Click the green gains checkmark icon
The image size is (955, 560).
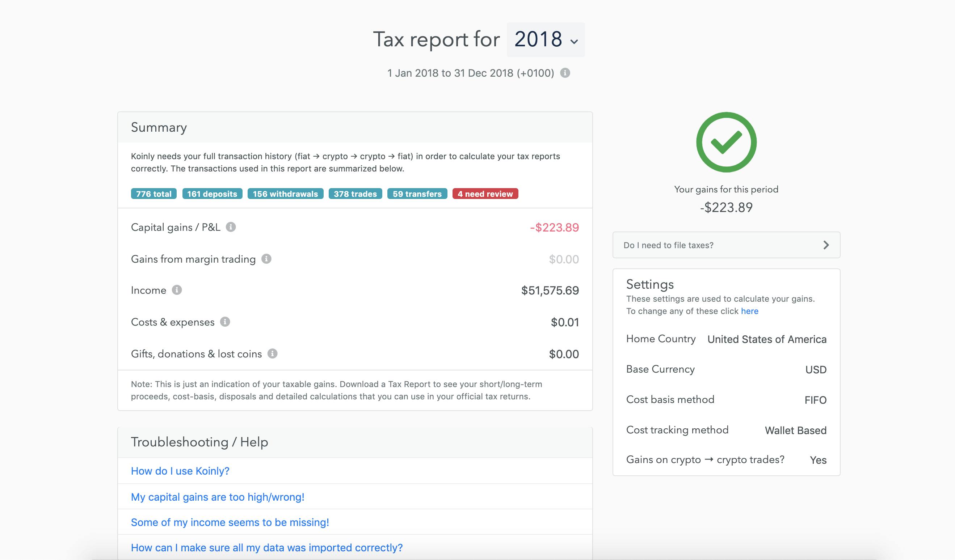727,143
